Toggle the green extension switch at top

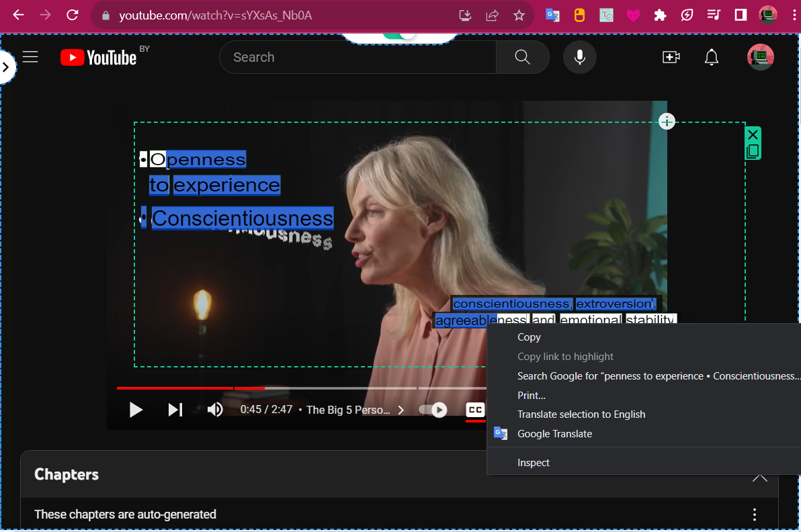pos(399,35)
